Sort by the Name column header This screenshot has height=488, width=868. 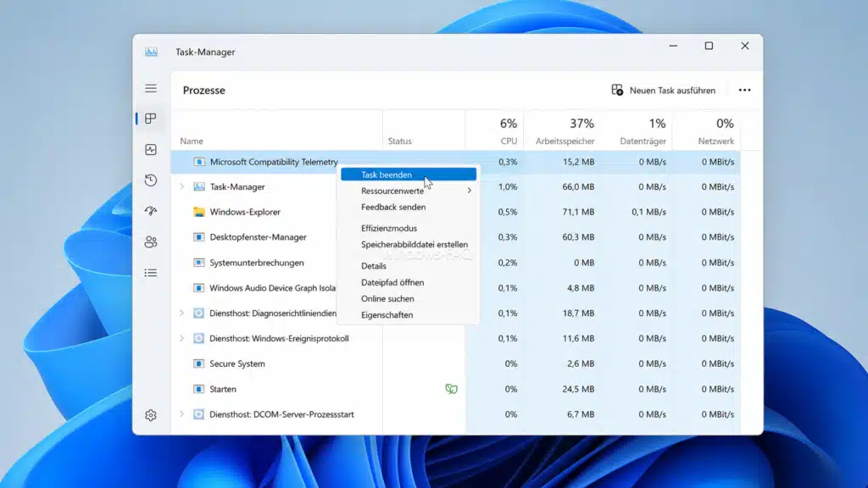pyautogui.click(x=192, y=141)
